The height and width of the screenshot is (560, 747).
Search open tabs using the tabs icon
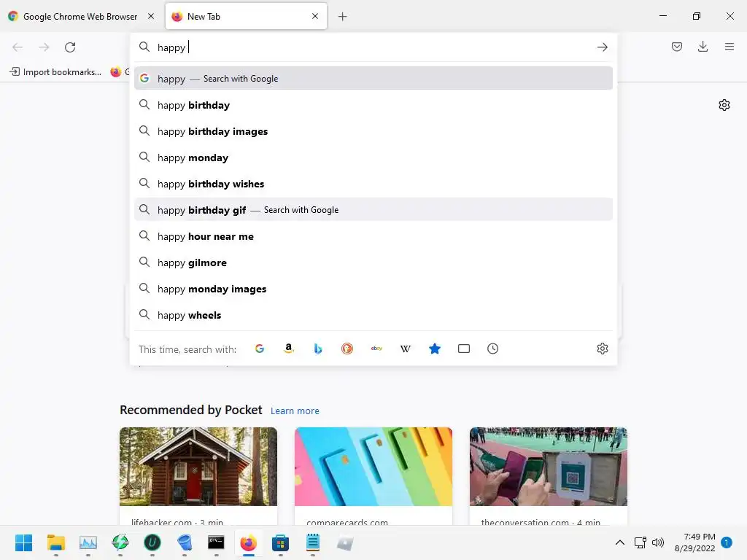463,349
